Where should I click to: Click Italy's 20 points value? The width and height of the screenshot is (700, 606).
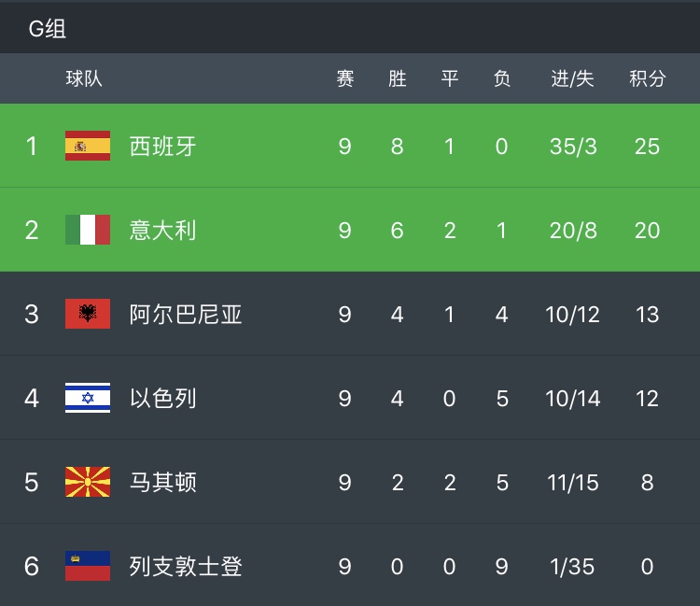coord(647,231)
